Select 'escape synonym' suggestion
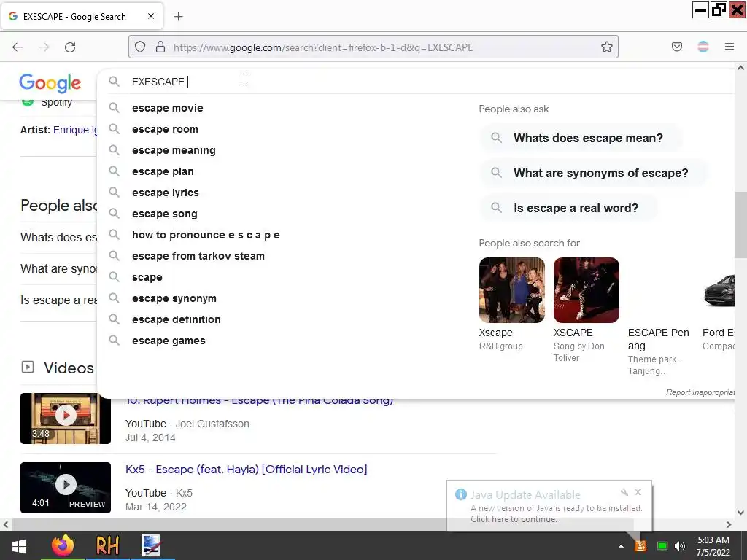The width and height of the screenshot is (747, 560). point(174,298)
